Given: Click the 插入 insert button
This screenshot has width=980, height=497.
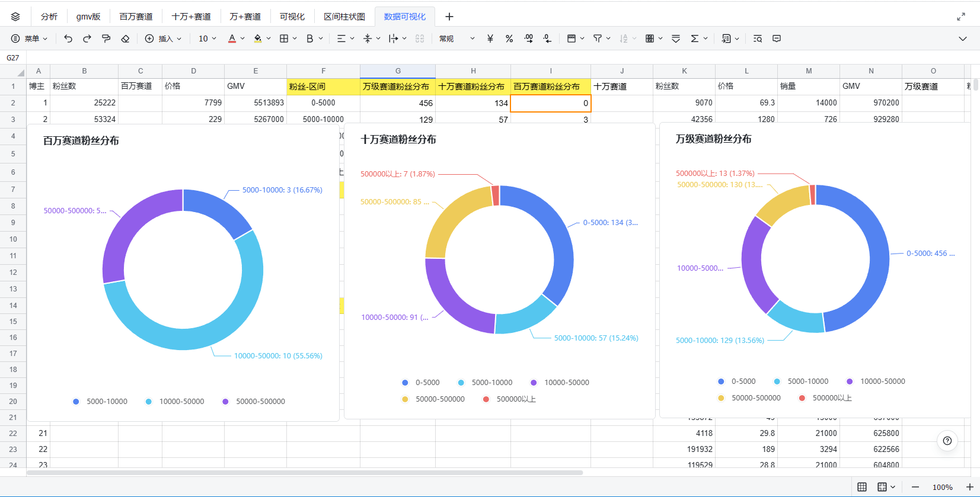Looking at the screenshot, I should (164, 39).
